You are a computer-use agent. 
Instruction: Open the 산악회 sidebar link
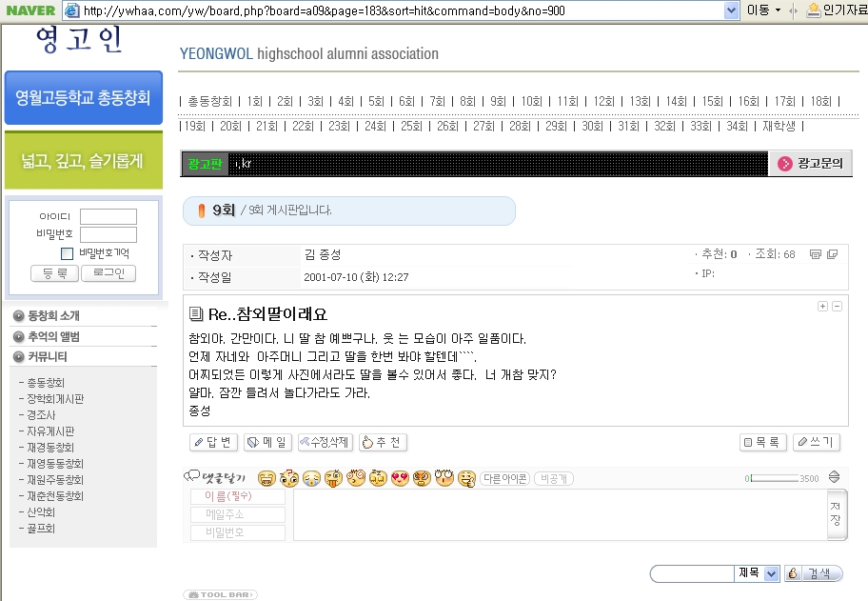41,512
